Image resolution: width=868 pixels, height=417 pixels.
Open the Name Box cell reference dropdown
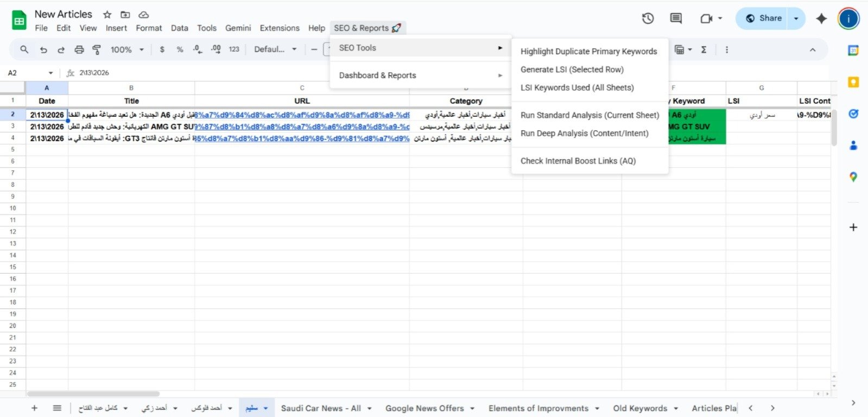(50, 73)
